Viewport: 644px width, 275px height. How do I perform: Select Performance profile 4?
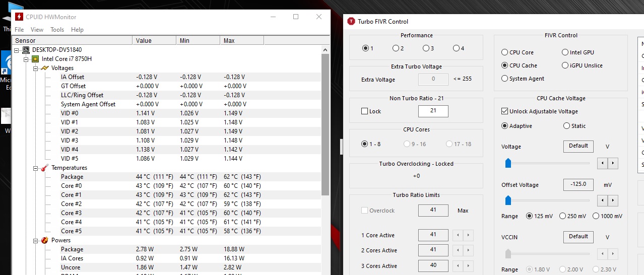click(x=456, y=48)
